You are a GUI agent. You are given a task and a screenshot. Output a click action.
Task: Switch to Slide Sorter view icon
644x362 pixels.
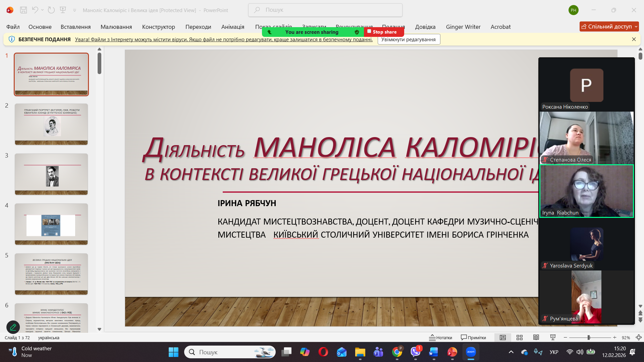click(x=519, y=338)
